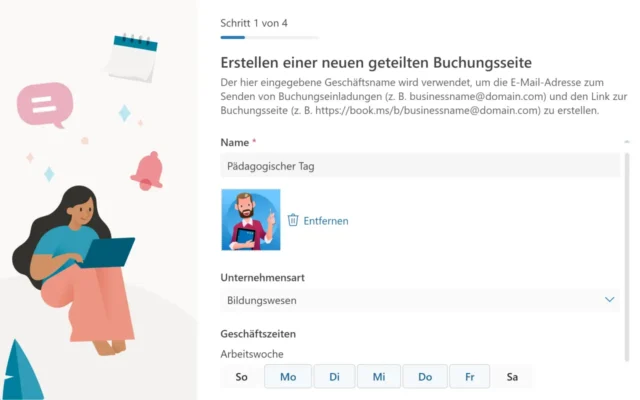640x400 pixels.
Task: Toggle Tuesday (Di) in work week
Action: pyautogui.click(x=334, y=377)
